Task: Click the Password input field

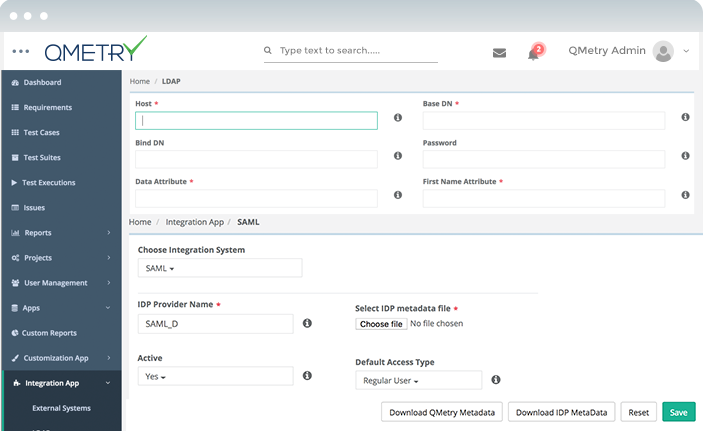Action: point(544,159)
